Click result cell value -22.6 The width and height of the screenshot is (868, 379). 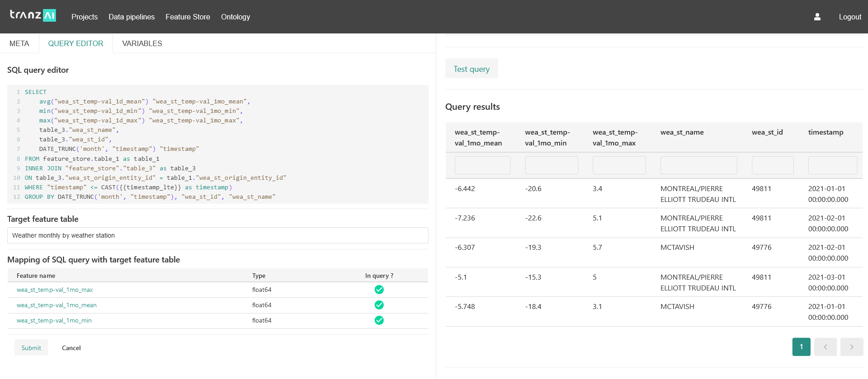(x=533, y=218)
